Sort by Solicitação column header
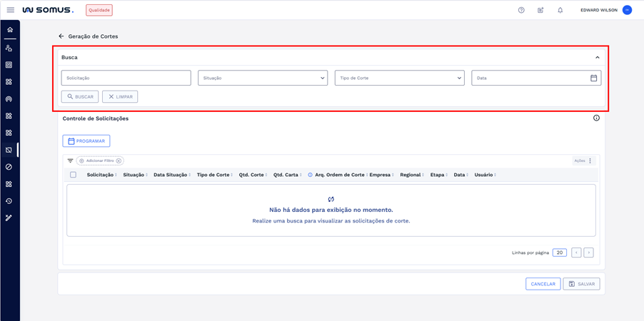 coord(100,175)
